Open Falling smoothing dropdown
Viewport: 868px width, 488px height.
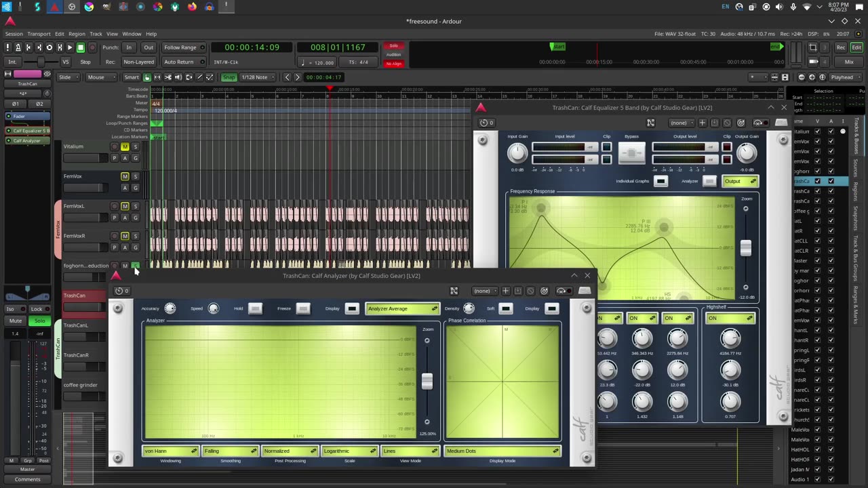(230, 451)
